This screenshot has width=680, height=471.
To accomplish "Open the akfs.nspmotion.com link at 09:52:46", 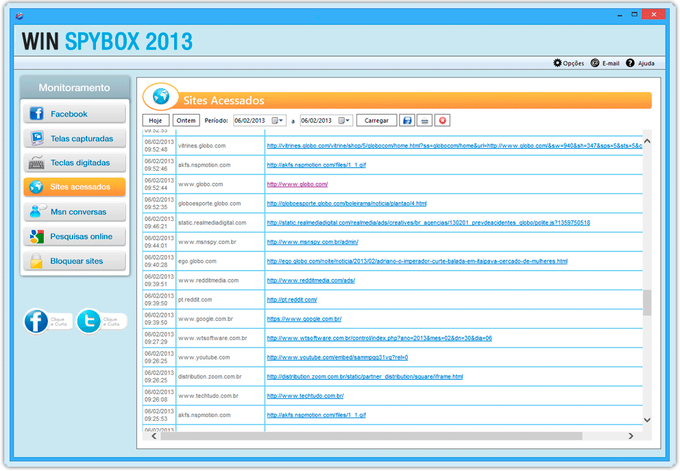I will [x=317, y=165].
